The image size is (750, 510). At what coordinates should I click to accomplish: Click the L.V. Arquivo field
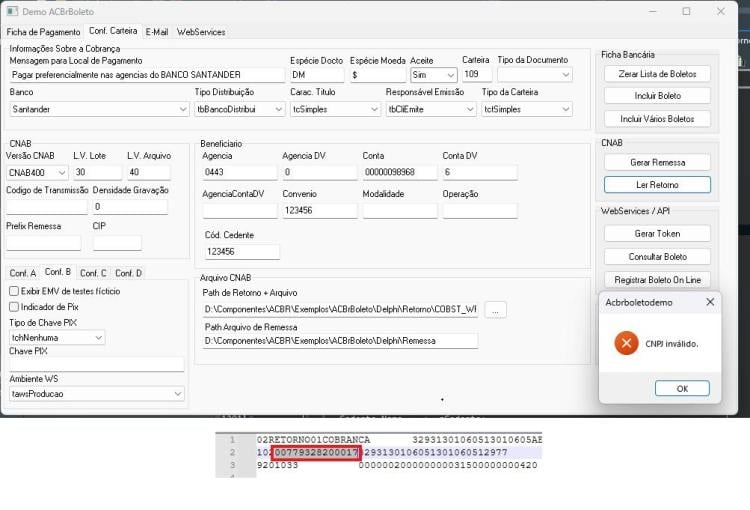pos(149,172)
